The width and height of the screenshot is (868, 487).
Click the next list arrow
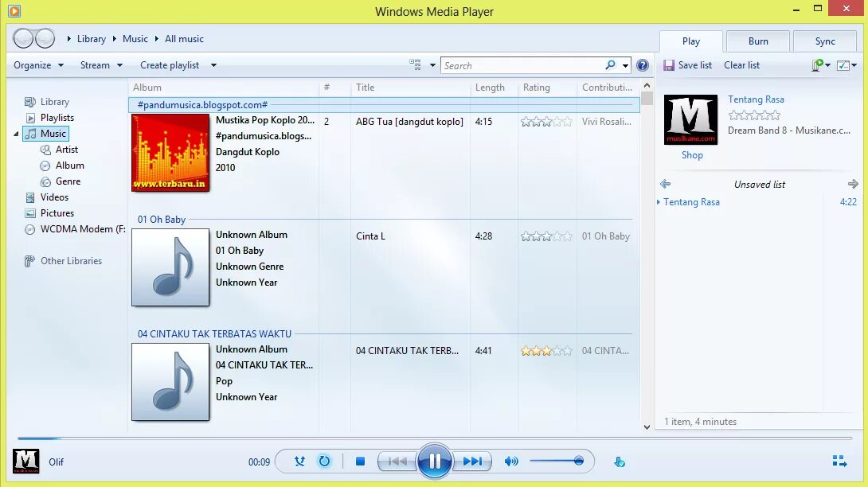[853, 184]
